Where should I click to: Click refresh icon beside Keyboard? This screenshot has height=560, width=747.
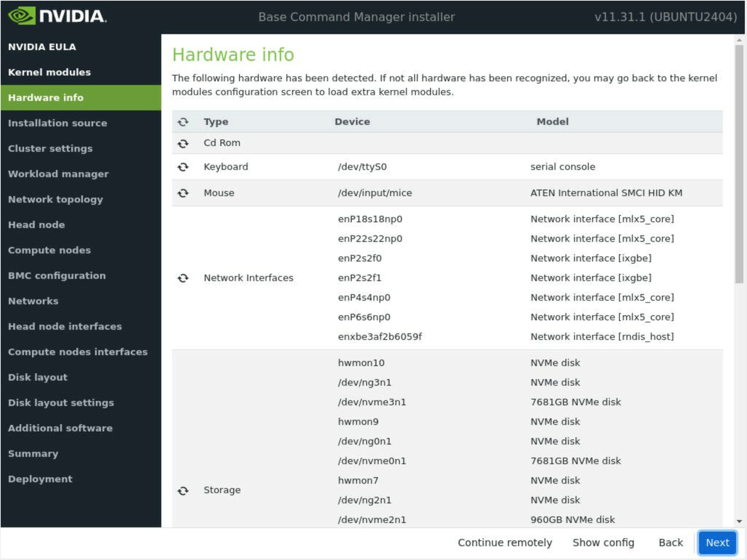click(x=183, y=167)
